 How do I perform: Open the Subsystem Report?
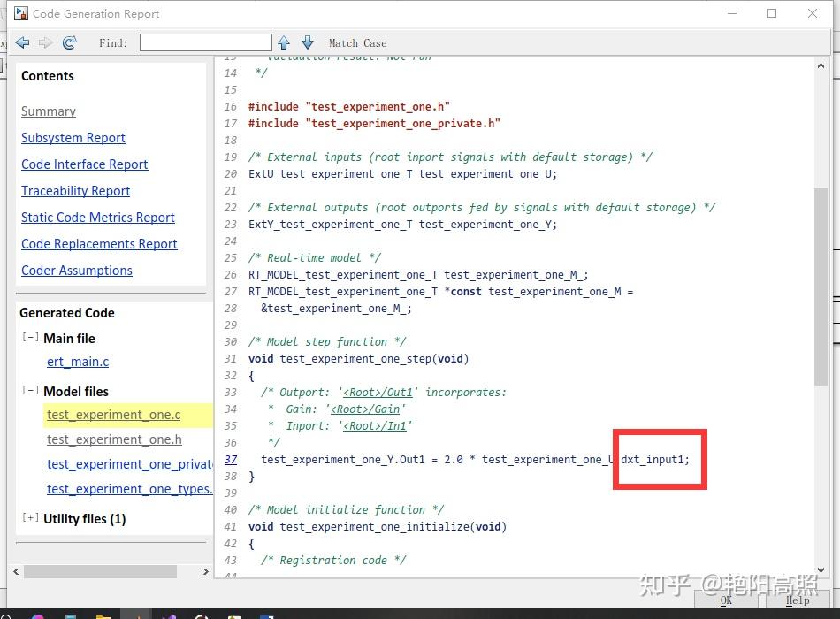click(x=73, y=138)
